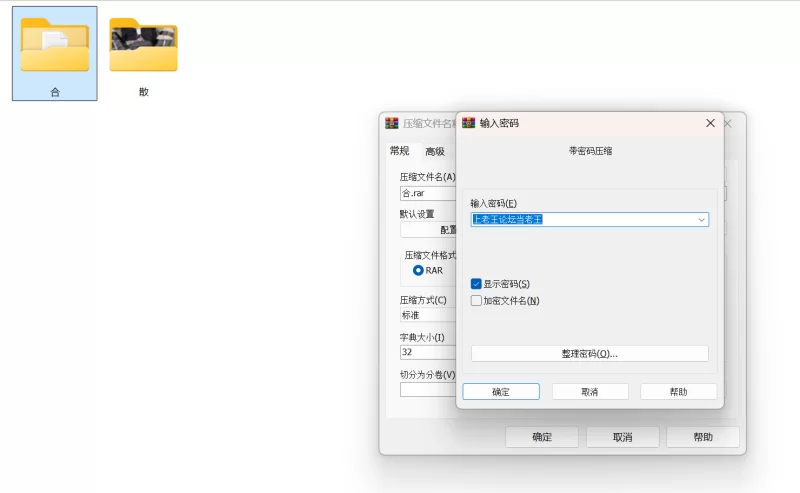Click the 输入密码(E) label
800x493 pixels.
[x=493, y=203]
